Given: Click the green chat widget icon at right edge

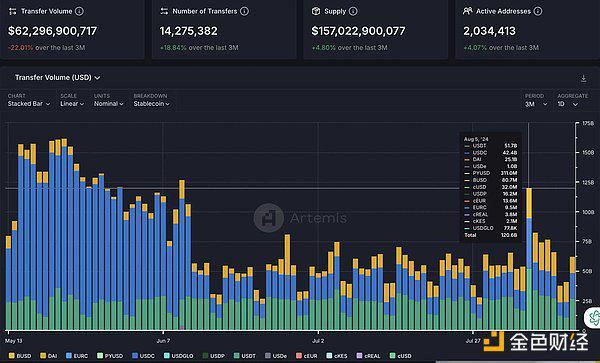Looking at the screenshot, I should tap(593, 317).
